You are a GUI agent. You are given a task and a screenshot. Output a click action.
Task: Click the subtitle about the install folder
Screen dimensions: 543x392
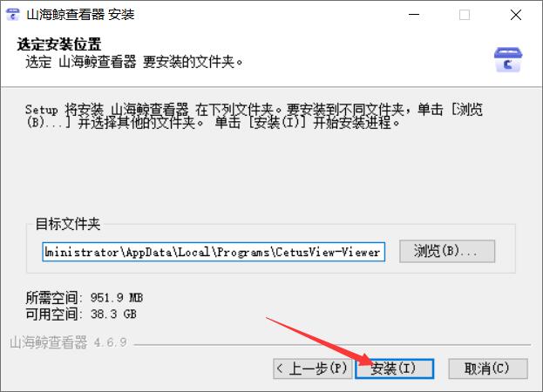(x=134, y=62)
